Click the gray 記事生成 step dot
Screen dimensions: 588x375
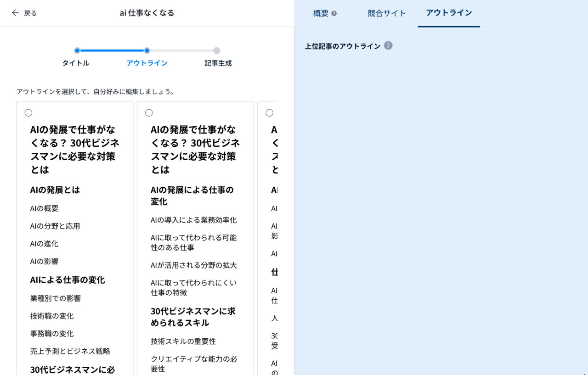coord(216,50)
